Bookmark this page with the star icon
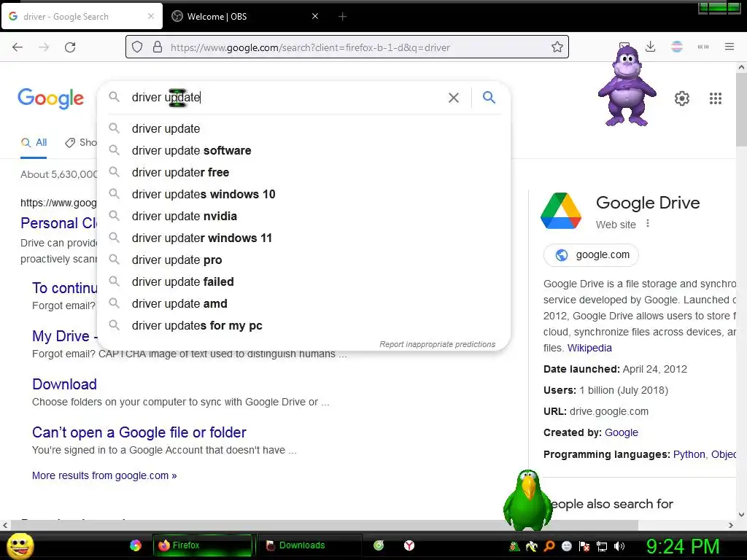 point(557,47)
